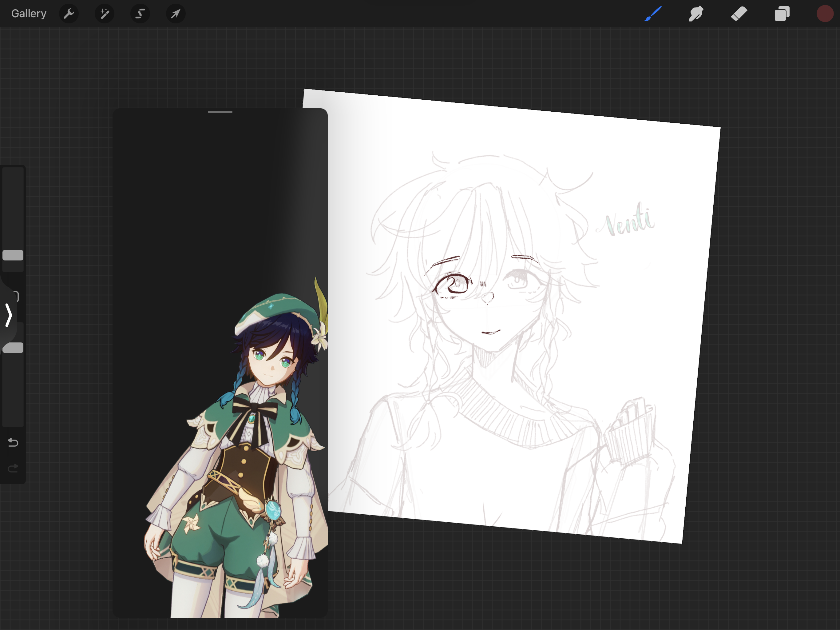Viewport: 840px width, 630px height.
Task: Tap the brush opacity slider
Action: 13,347
